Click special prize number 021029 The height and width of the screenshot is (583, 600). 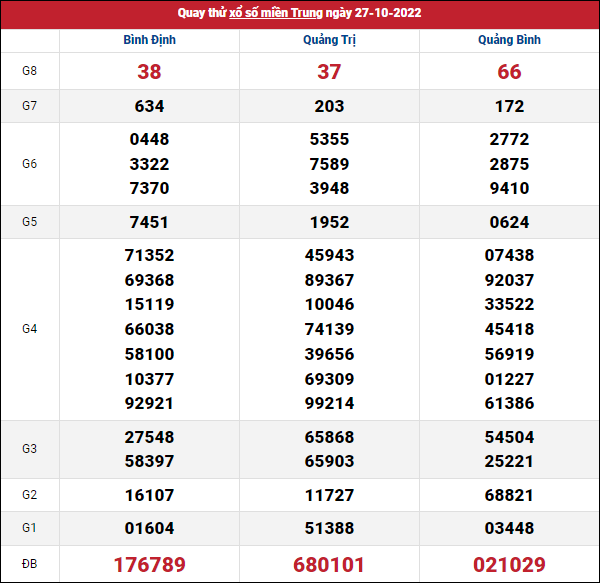point(509,564)
